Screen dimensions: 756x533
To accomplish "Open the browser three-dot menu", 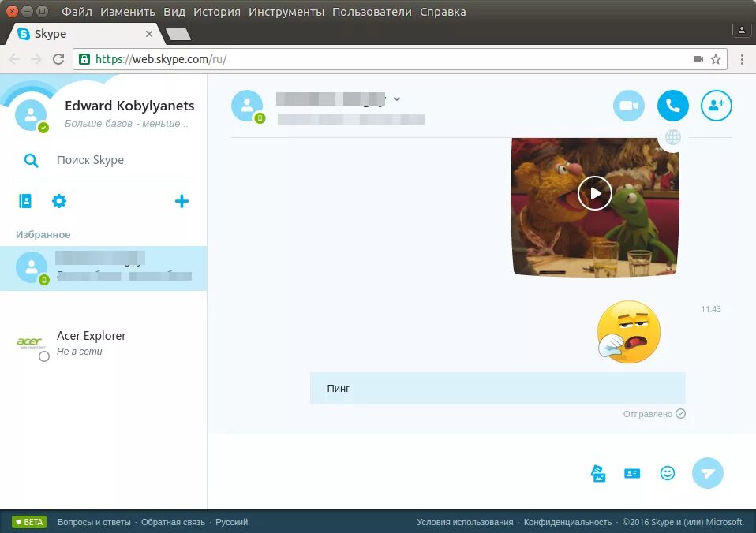I will (742, 59).
